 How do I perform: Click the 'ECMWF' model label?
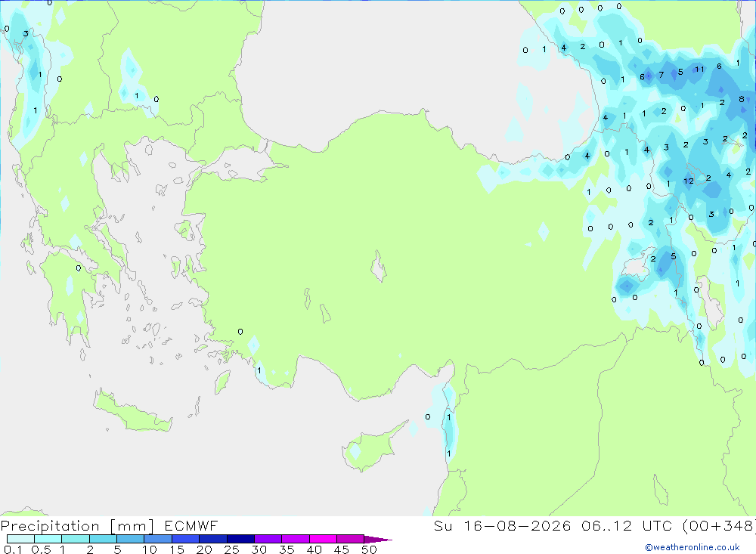pyautogui.click(x=191, y=525)
